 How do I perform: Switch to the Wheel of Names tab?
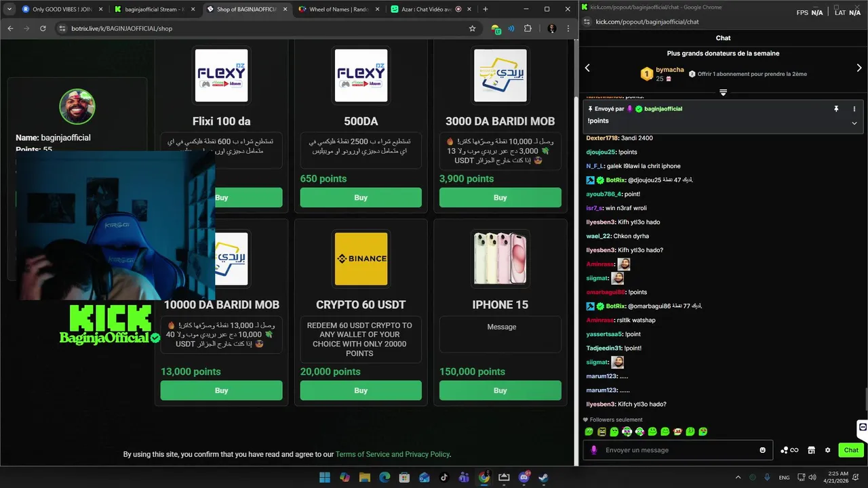click(338, 9)
